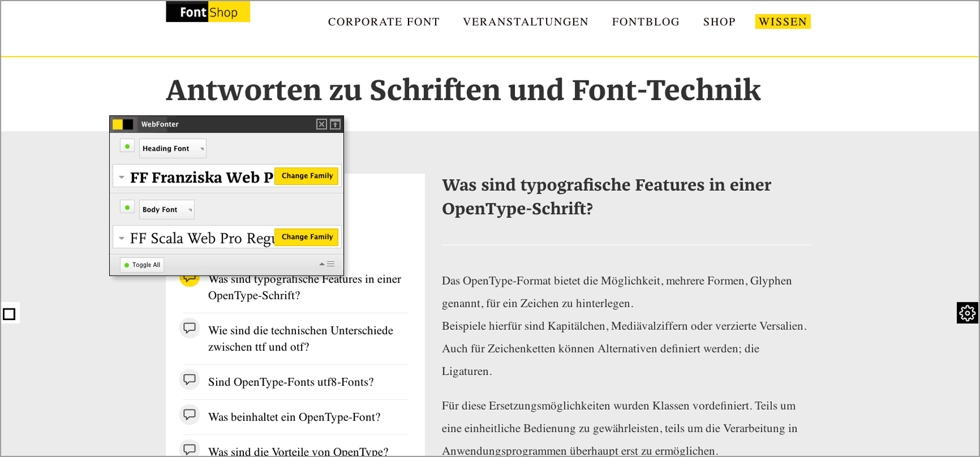The height and width of the screenshot is (457, 980).
Task: Expand the FF Scala Web Pro font list
Action: [x=121, y=238]
